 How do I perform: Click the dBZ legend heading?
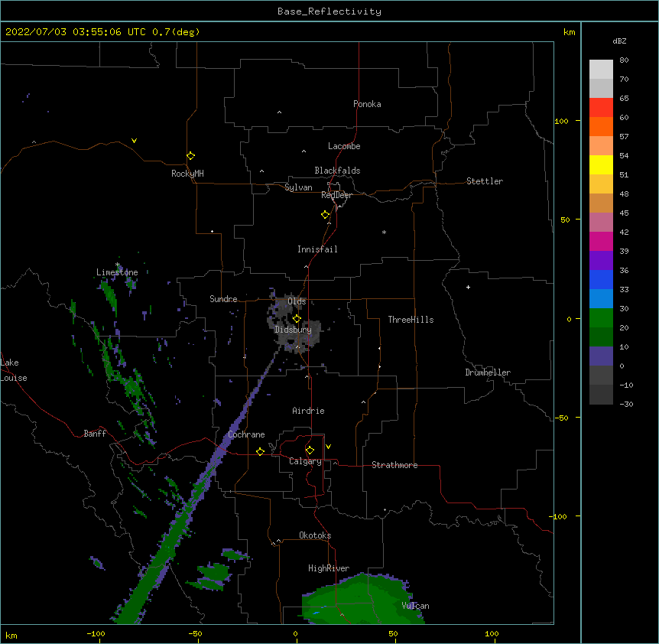coord(619,41)
